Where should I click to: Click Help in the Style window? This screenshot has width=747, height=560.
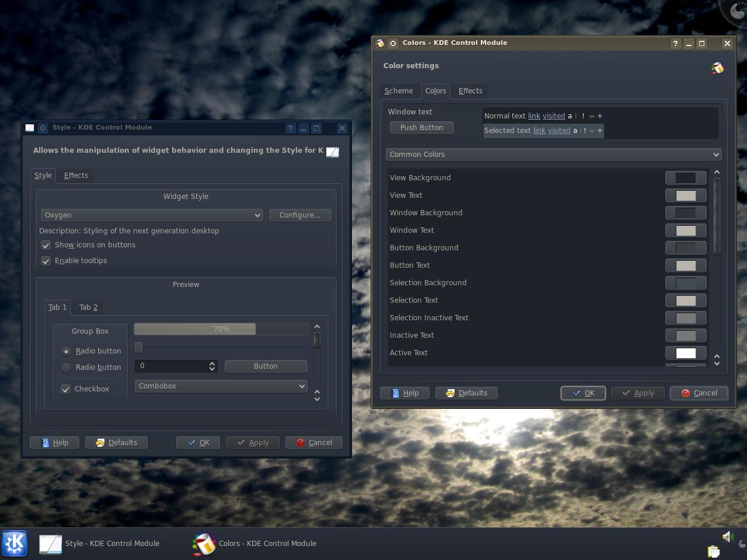[x=54, y=443]
